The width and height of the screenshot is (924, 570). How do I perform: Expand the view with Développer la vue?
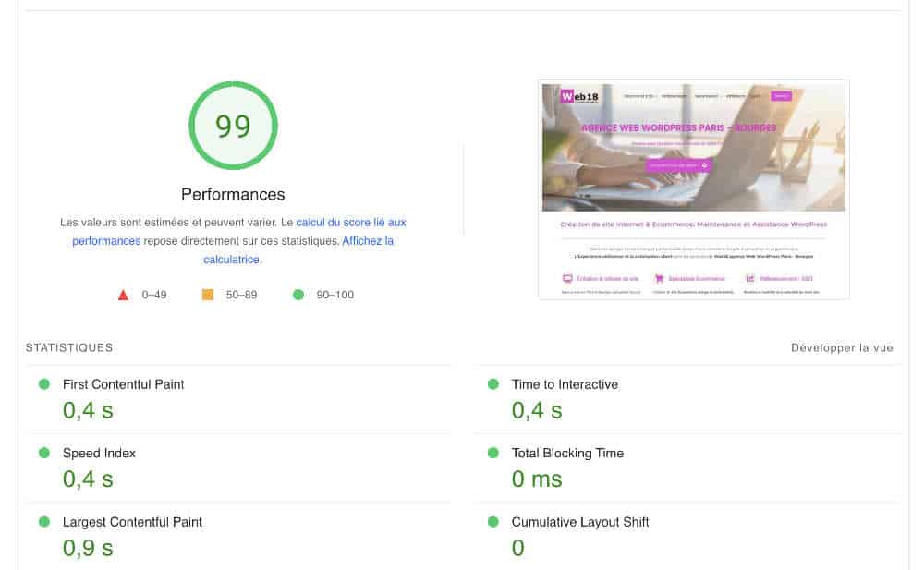click(x=842, y=347)
